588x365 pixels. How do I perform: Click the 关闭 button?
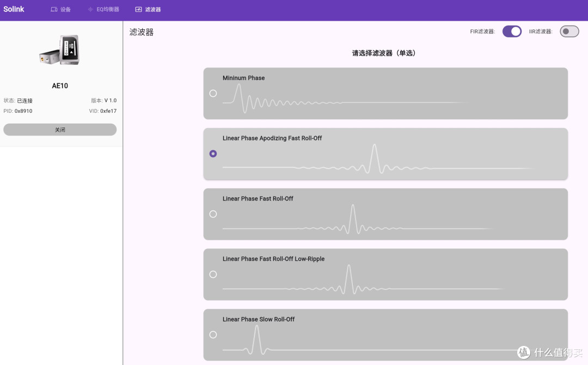(x=60, y=130)
